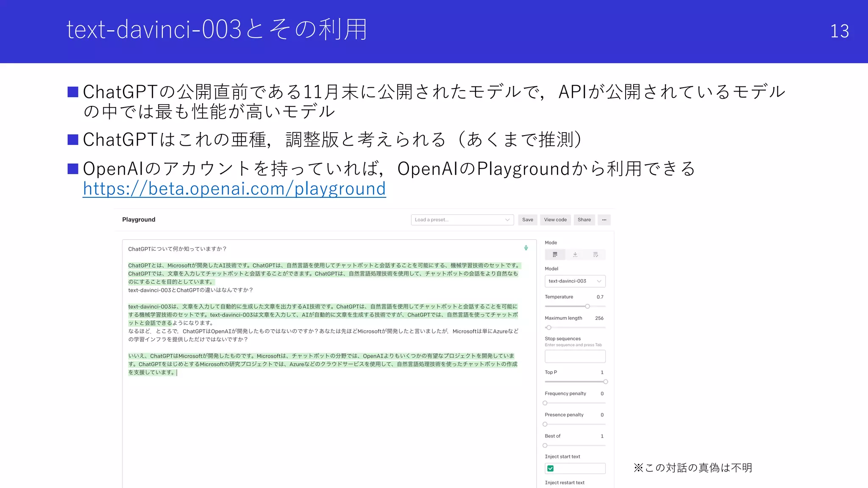Select the Insert mode icon
The image size is (868, 488).
[575, 255]
